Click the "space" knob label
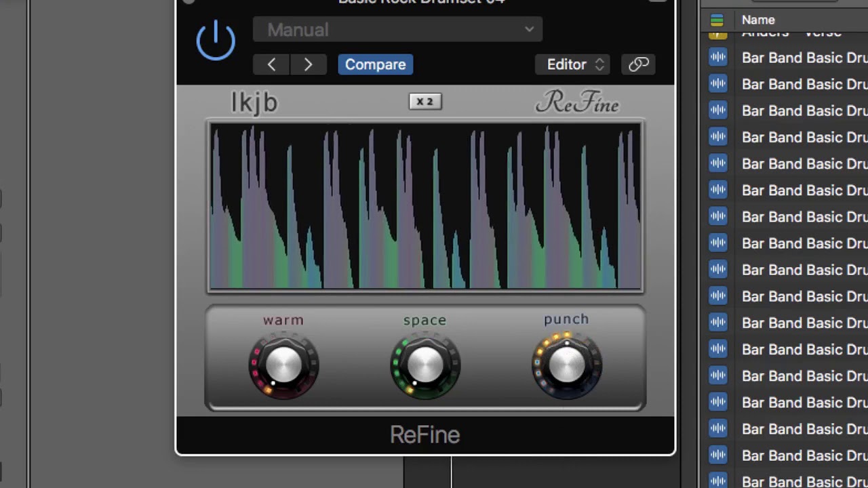Image resolution: width=868 pixels, height=488 pixels. point(425,320)
